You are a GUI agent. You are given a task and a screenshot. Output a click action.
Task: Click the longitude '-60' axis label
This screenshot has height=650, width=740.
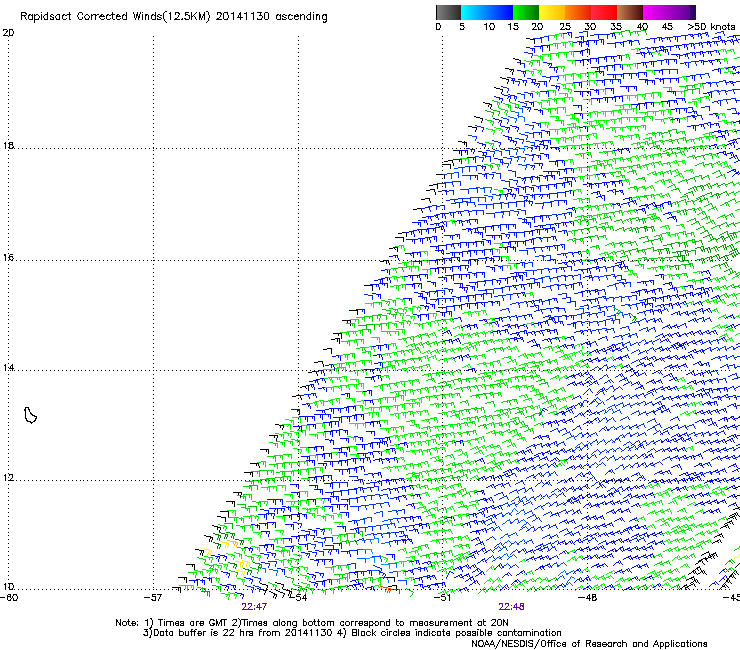tap(9, 598)
